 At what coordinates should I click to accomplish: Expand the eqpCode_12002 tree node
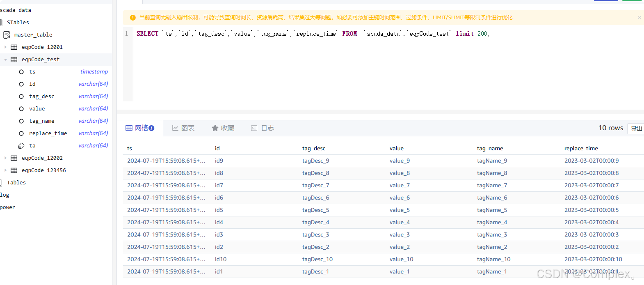point(5,158)
